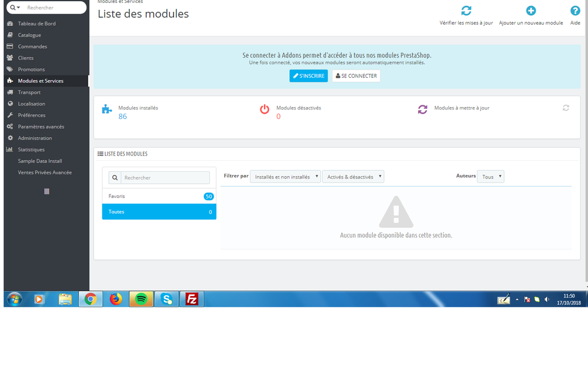The height and width of the screenshot is (368, 588).
Task: Click the blue puzzle Modules installés icon
Action: [x=107, y=110]
